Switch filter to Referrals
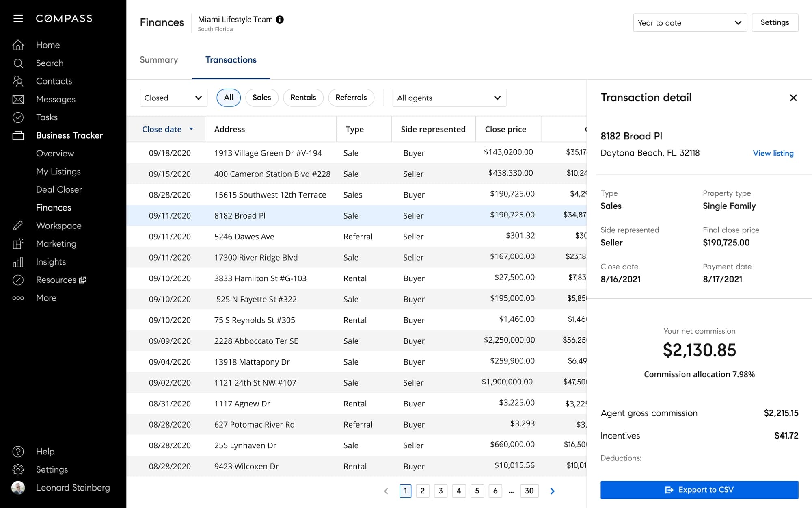812x508 pixels. click(351, 98)
